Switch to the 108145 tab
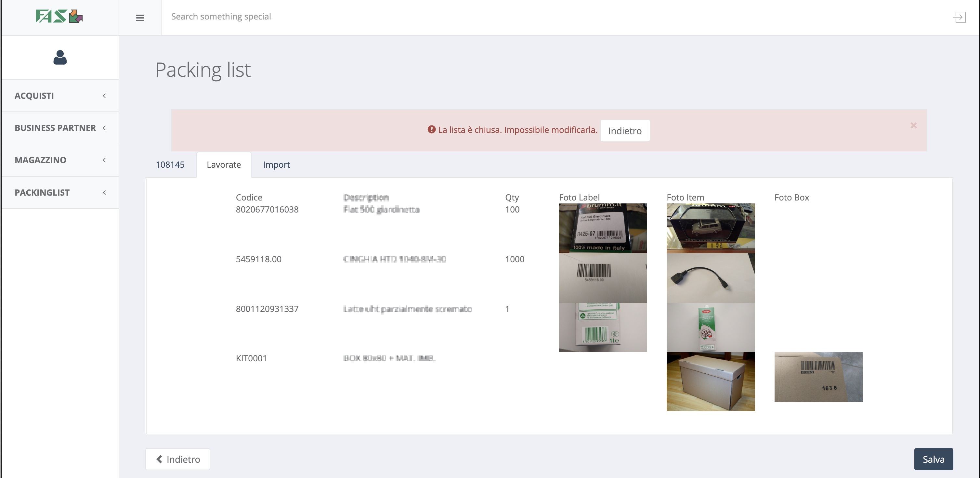This screenshot has height=478, width=980. point(170,165)
